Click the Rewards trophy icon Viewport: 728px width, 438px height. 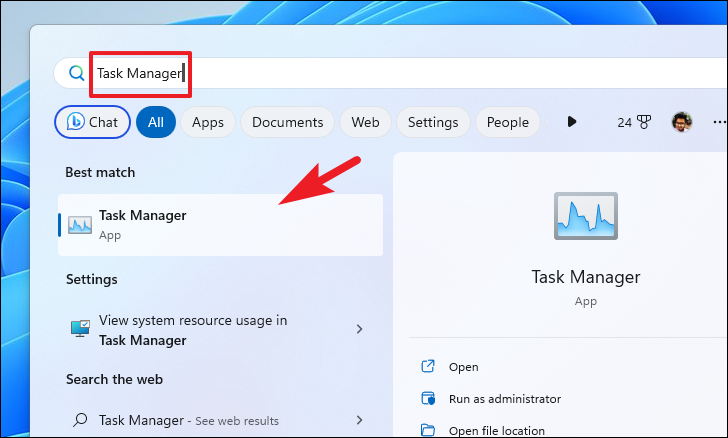644,122
